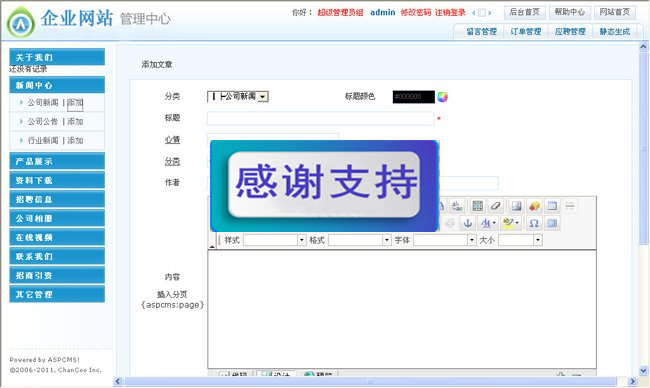Click the right arrow next to 注销登录
The image size is (650, 388).
(490, 13)
